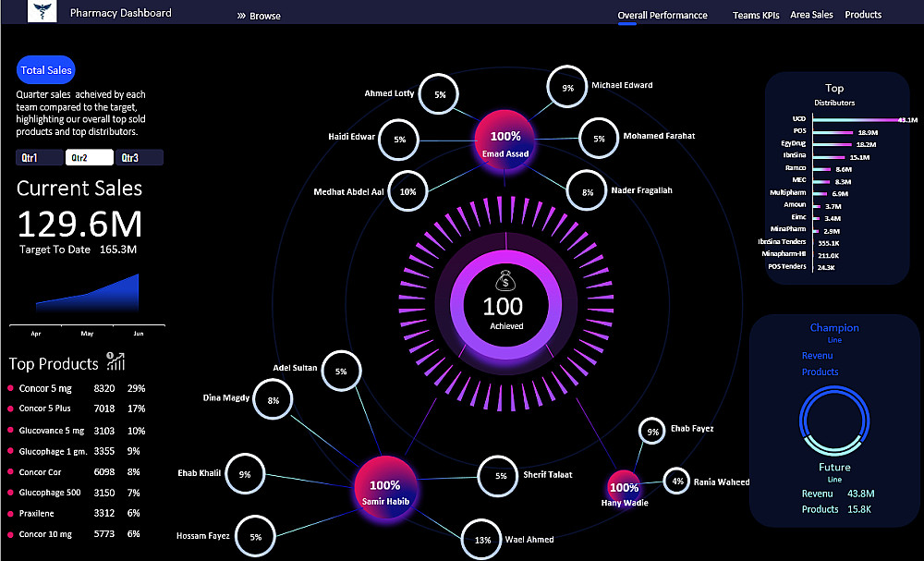Go to the Area Sales tab
Viewport: 924px width, 561px height.
pyautogui.click(x=811, y=15)
